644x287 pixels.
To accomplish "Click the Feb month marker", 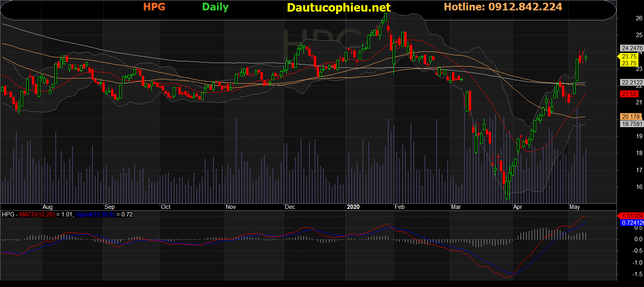I will pyautogui.click(x=399, y=207).
